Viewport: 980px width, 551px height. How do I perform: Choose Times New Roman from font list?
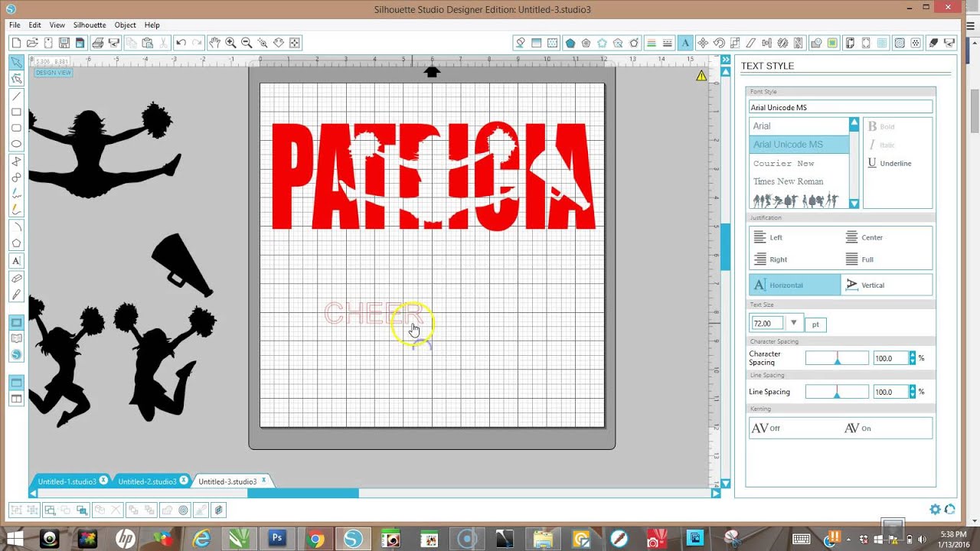point(799,181)
